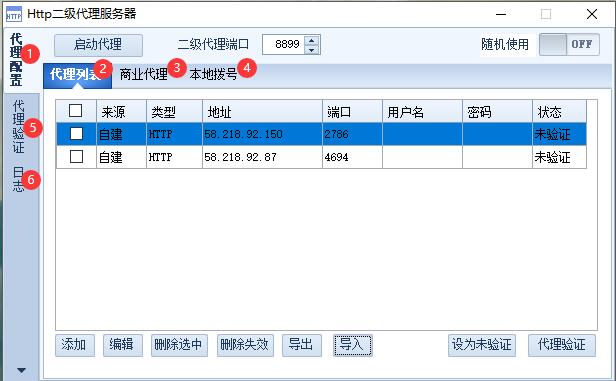616x381 pixels.
Task: Open the 日志 sidebar section
Action: 18,179
